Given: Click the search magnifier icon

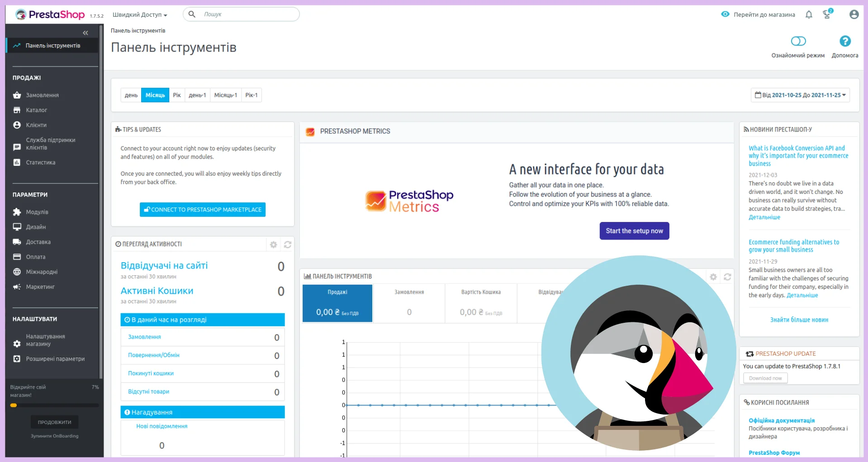Looking at the screenshot, I should tap(192, 14).
